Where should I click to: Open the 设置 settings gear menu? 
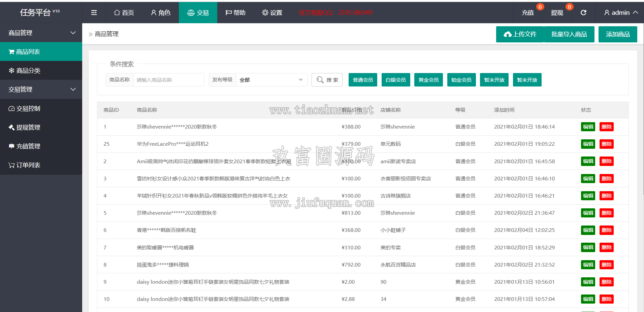click(x=272, y=12)
